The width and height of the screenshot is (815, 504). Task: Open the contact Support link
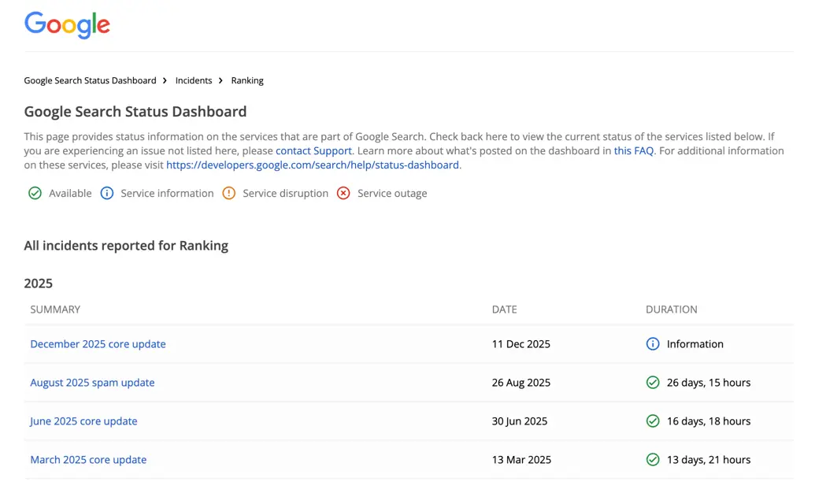point(313,150)
